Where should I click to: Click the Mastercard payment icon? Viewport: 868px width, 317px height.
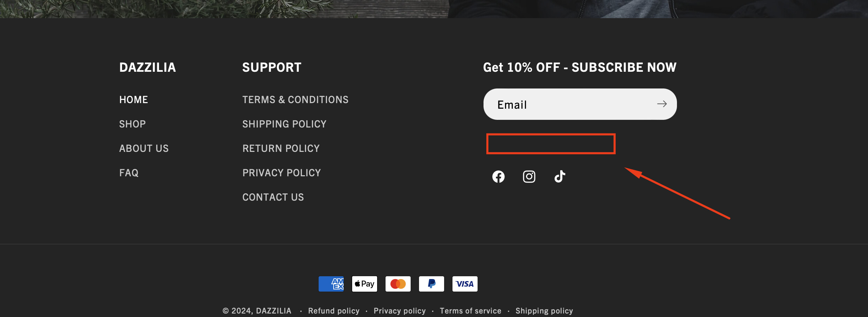pos(398,284)
